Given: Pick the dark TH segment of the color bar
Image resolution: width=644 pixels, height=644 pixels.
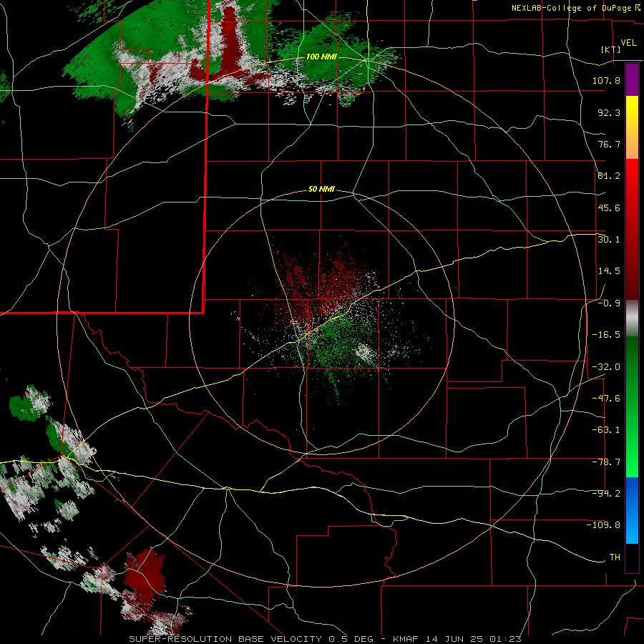Looking at the screenshot, I should [x=632, y=557].
